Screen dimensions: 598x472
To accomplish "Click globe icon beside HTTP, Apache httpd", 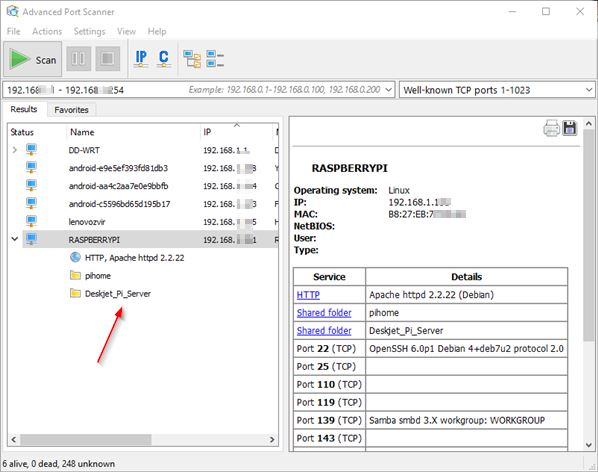I will [76, 257].
